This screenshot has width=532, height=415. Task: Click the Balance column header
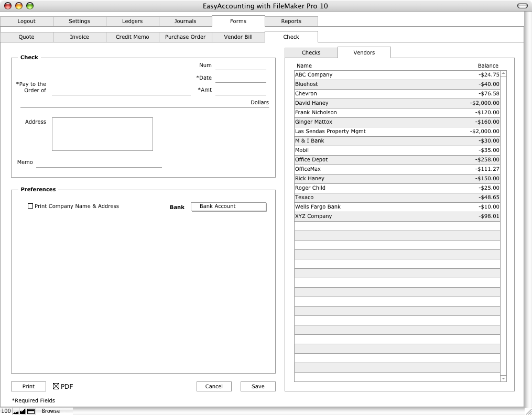click(488, 66)
